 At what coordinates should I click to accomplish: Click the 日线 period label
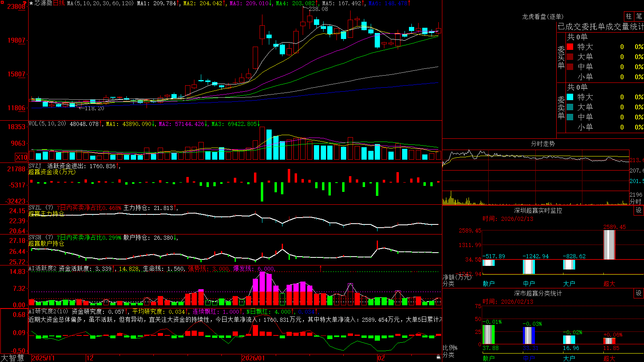coord(59,3)
